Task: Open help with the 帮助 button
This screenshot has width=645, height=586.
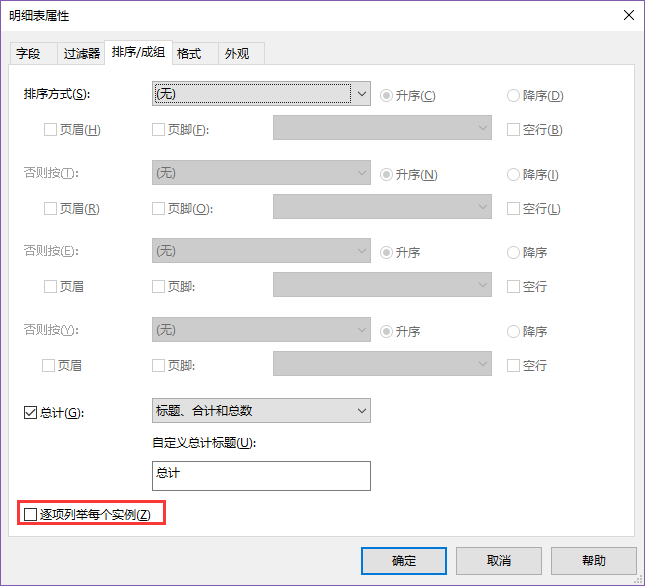Action: [x=594, y=561]
